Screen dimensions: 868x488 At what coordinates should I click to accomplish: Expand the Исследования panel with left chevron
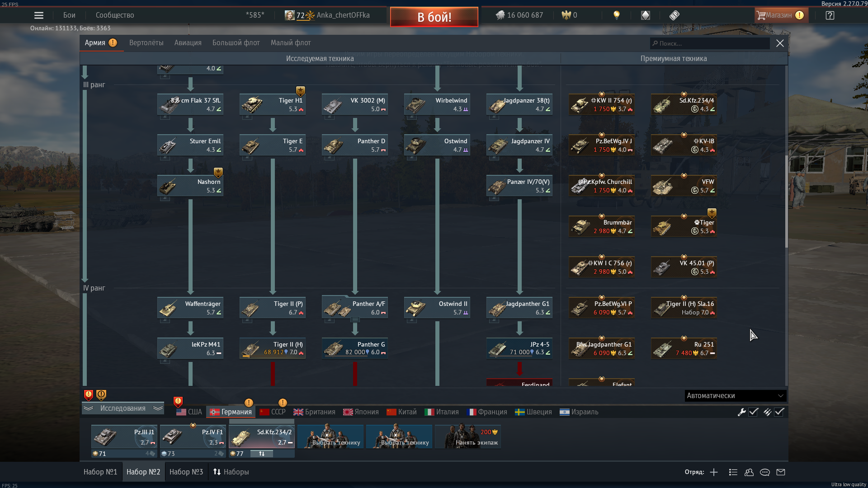[x=89, y=408]
